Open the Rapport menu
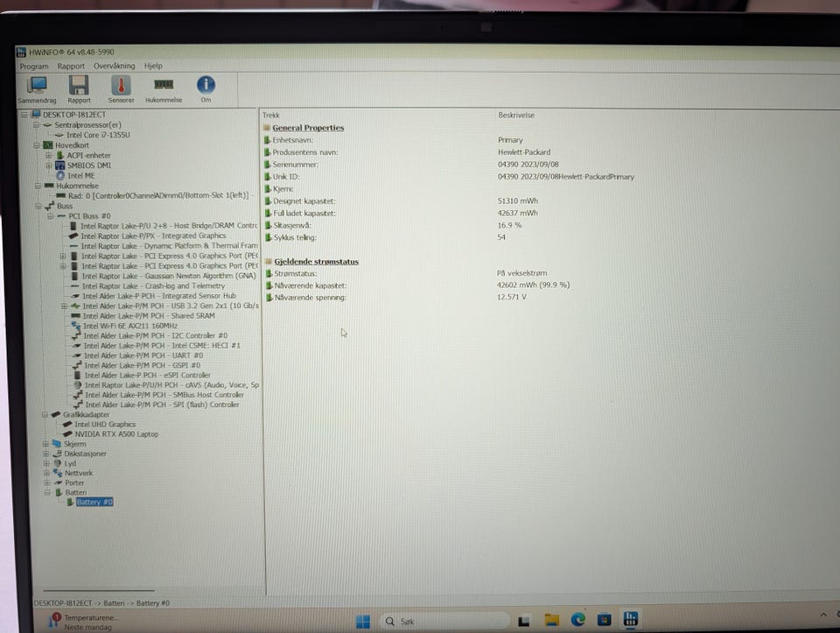Viewport: 840px width, 633px height. pyautogui.click(x=71, y=66)
